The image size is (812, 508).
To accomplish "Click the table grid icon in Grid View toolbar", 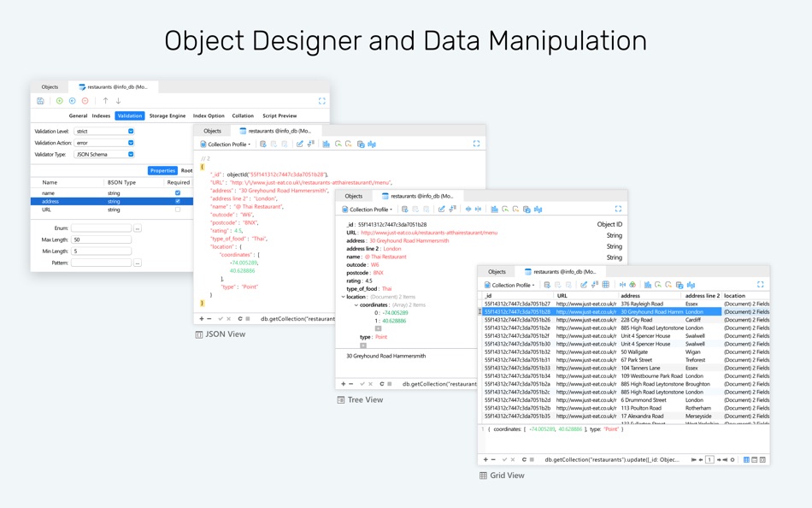I will [605, 285].
